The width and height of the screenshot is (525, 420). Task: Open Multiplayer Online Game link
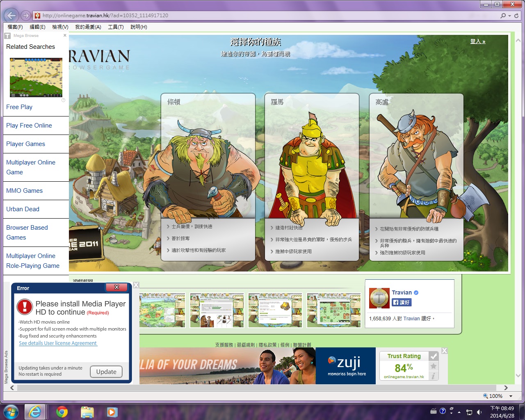pos(31,167)
